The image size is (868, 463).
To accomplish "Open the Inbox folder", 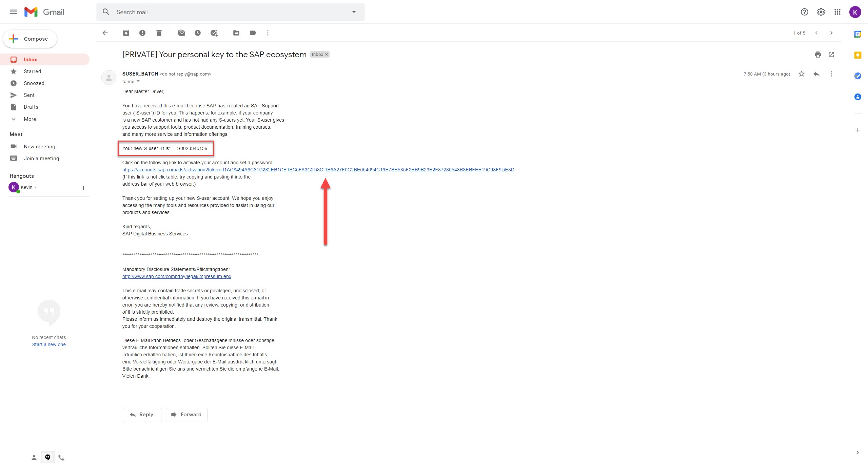I will (45, 60).
